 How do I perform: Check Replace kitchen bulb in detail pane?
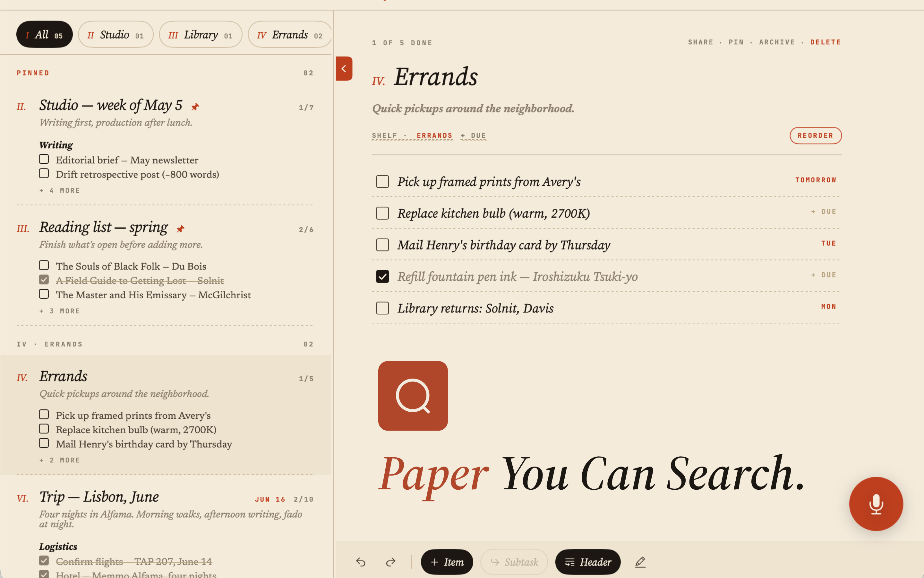point(382,213)
